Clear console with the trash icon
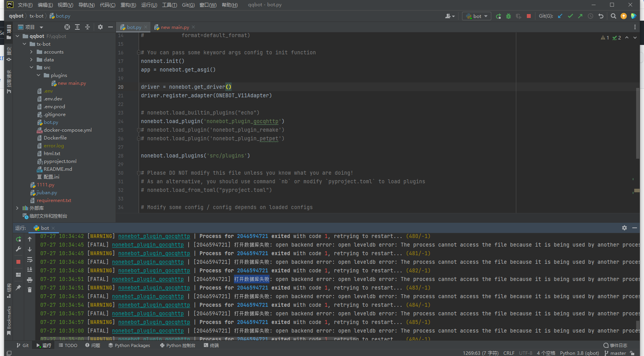This screenshot has width=644, height=356. [30, 290]
